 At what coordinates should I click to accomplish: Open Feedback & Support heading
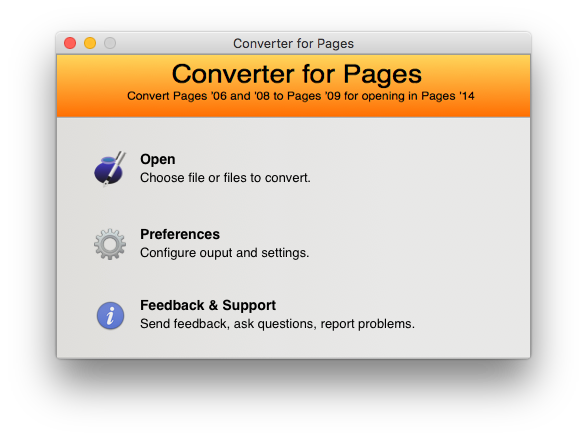coord(208,305)
